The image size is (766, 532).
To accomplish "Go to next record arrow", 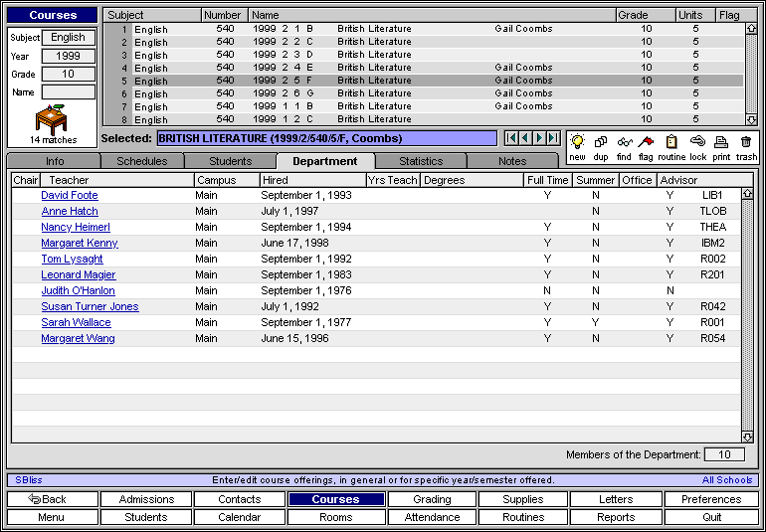I will [539, 139].
